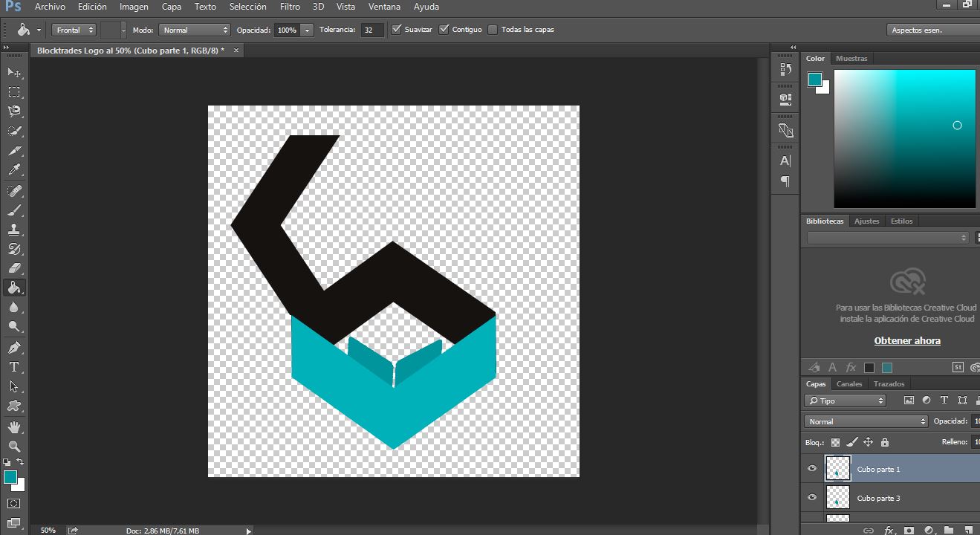Screen dimensions: 980x535
Task: Add a layer mask
Action: (x=909, y=530)
